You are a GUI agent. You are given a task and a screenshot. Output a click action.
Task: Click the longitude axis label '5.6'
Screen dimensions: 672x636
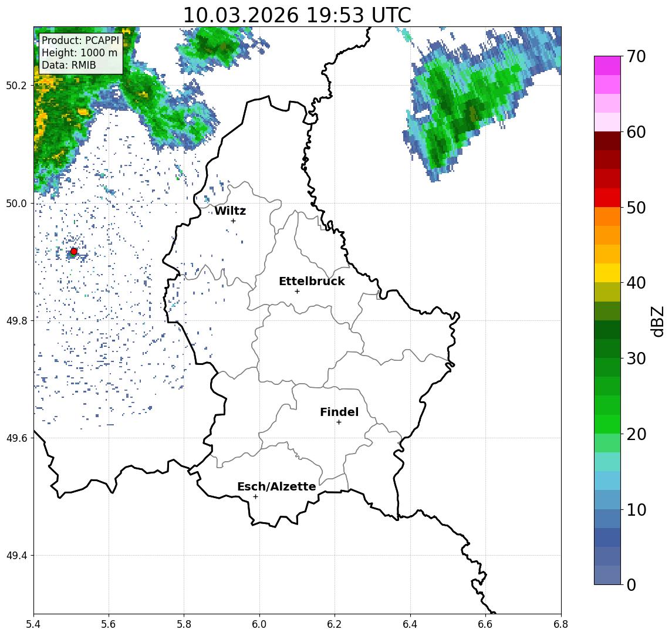109,624
